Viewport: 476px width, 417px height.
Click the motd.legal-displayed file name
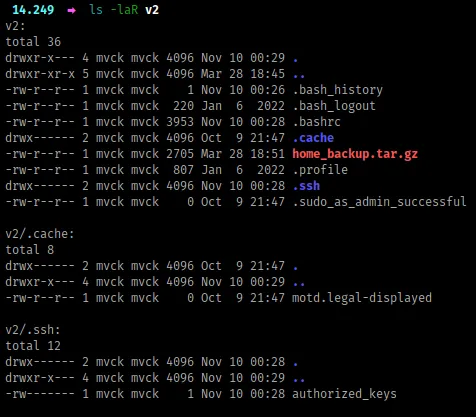362,298
